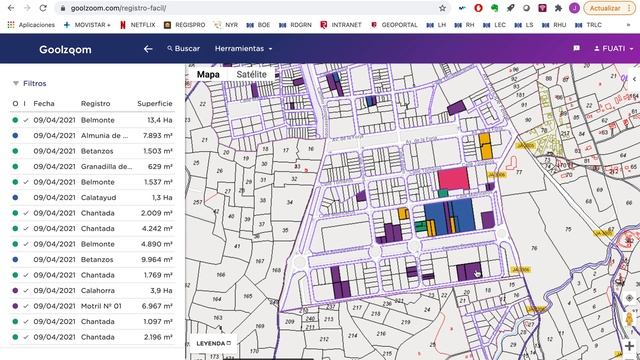Open the Herramientas dropdown menu
The image size is (640, 360).
tap(243, 49)
